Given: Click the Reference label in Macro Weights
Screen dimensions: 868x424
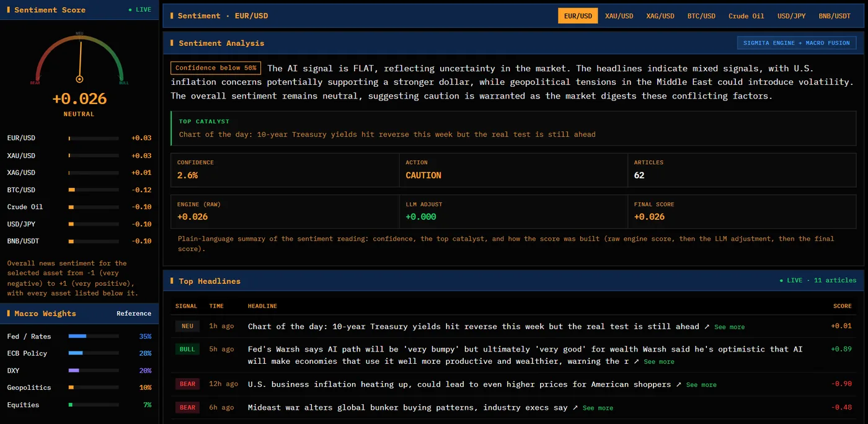Looking at the screenshot, I should [x=134, y=314].
